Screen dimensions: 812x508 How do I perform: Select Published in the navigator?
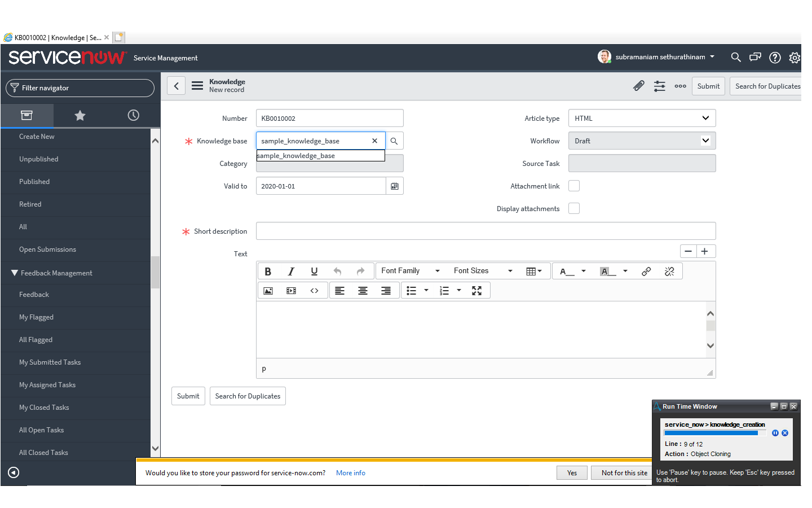click(x=34, y=182)
